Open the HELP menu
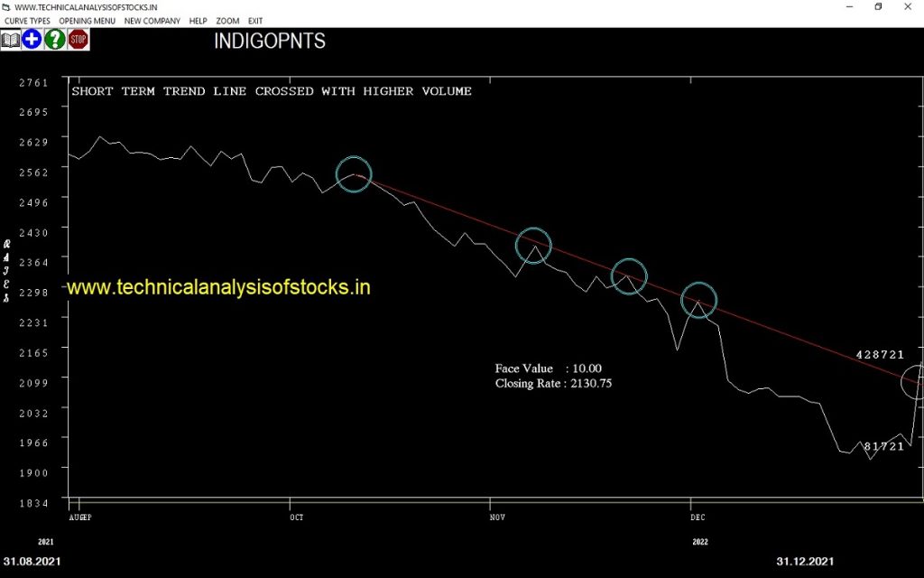924x578 pixels. pos(199,21)
